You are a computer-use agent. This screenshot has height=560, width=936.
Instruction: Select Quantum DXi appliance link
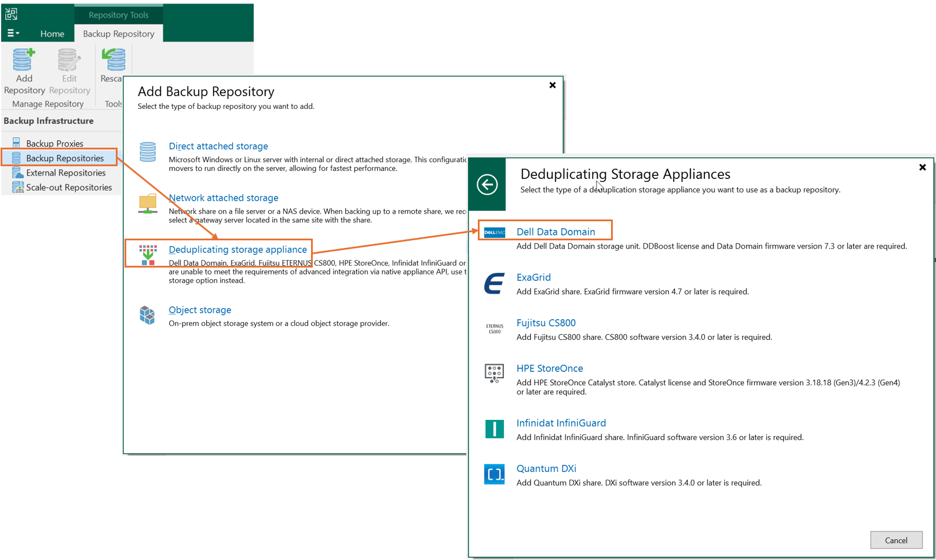pos(546,469)
